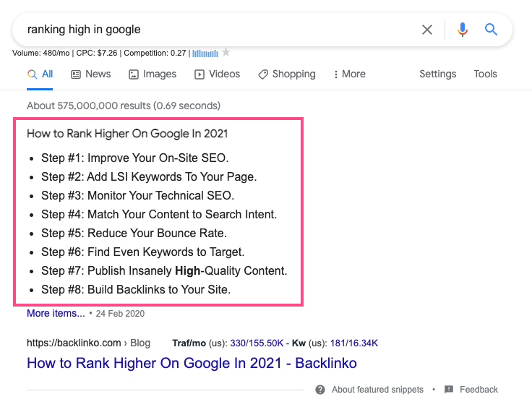Click the blue magnifying glass search icon
The image size is (532, 415).
click(x=492, y=30)
